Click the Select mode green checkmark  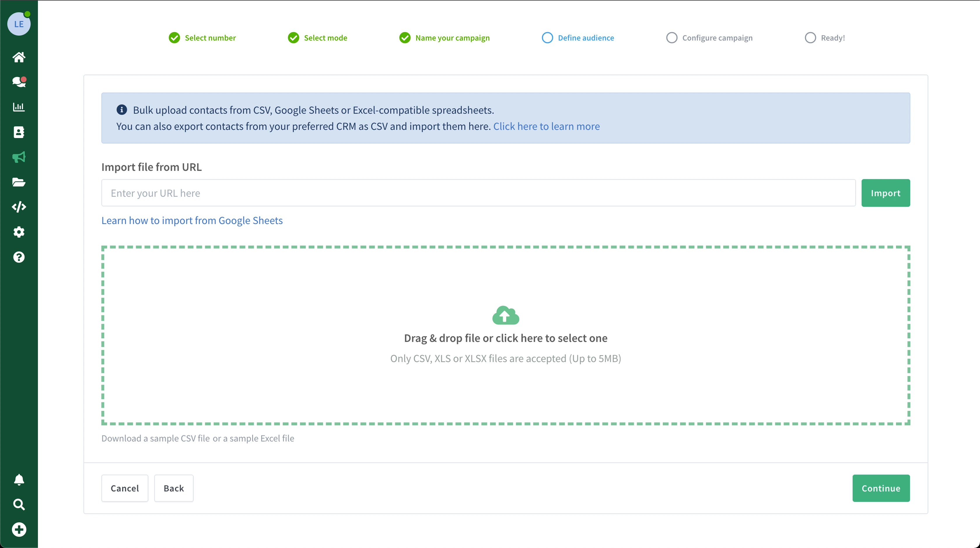[293, 38]
